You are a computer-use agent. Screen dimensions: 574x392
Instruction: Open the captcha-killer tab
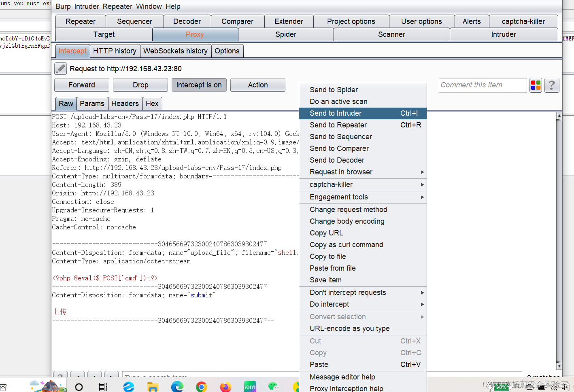coord(523,21)
